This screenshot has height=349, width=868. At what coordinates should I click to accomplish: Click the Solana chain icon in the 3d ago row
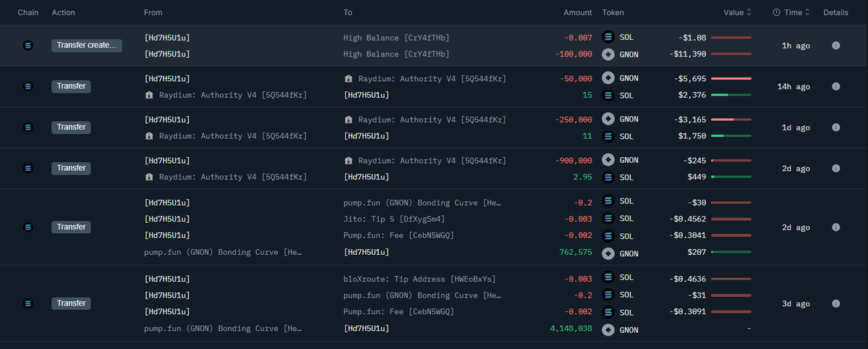click(28, 303)
